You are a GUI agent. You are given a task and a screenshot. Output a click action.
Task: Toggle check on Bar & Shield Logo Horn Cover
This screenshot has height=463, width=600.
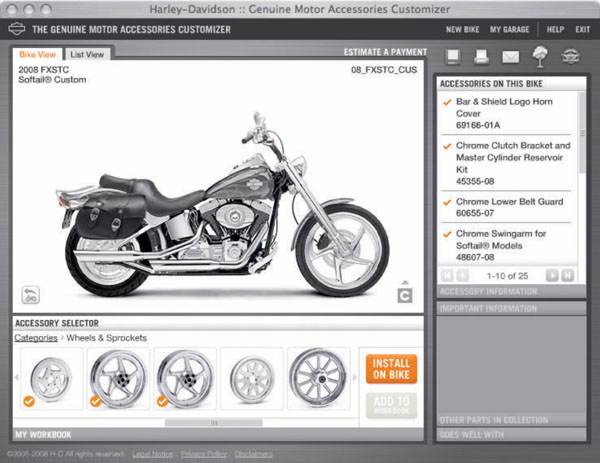tap(447, 102)
